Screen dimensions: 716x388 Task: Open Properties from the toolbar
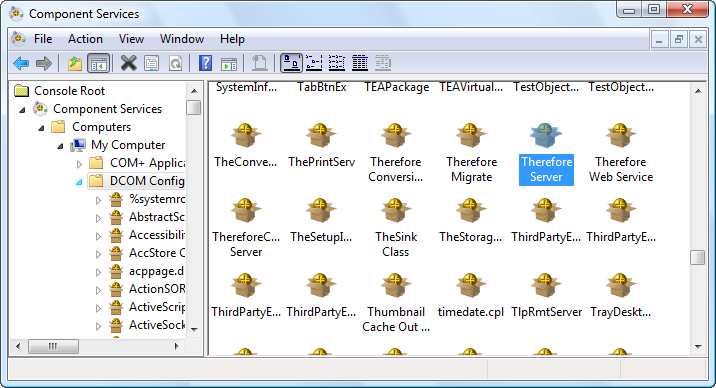pyautogui.click(x=152, y=63)
